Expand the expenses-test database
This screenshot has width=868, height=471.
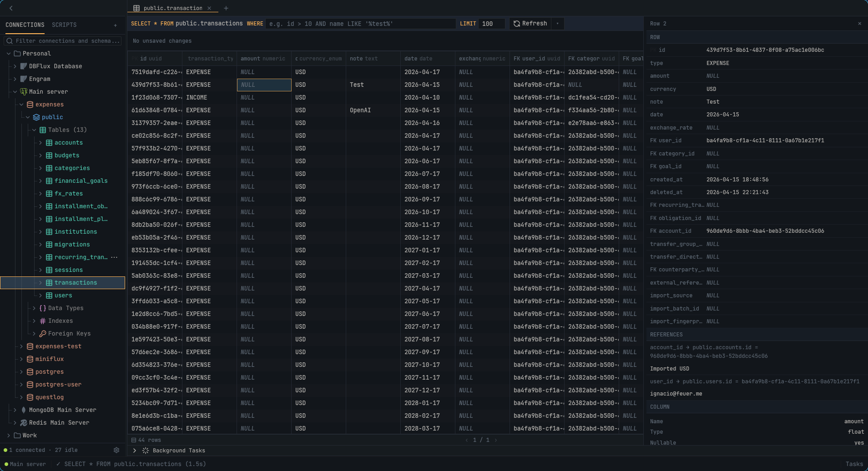[x=21, y=346]
